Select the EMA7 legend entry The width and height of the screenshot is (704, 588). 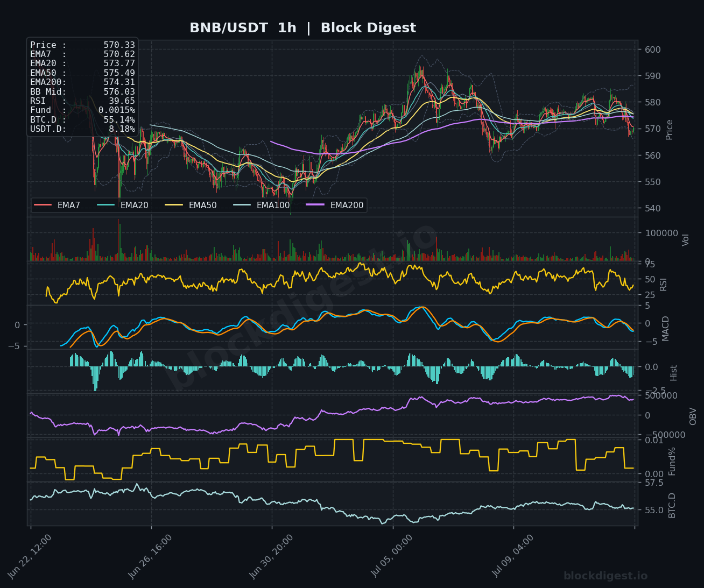[57, 205]
